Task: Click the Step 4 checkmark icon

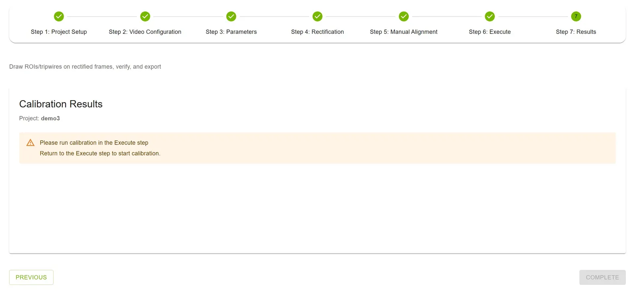Action: 318,16
